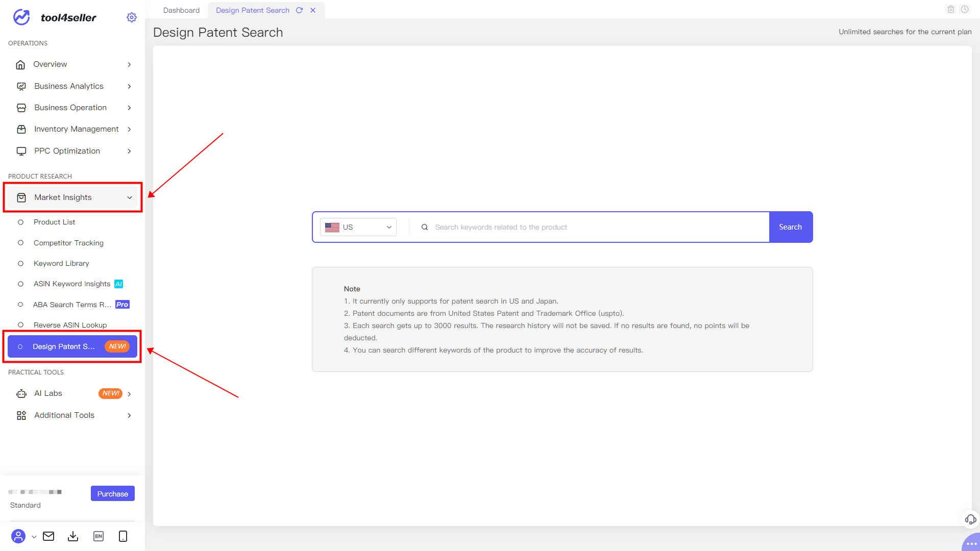Click the Standard plan label
Image resolution: width=980 pixels, height=551 pixels.
pos(26,505)
